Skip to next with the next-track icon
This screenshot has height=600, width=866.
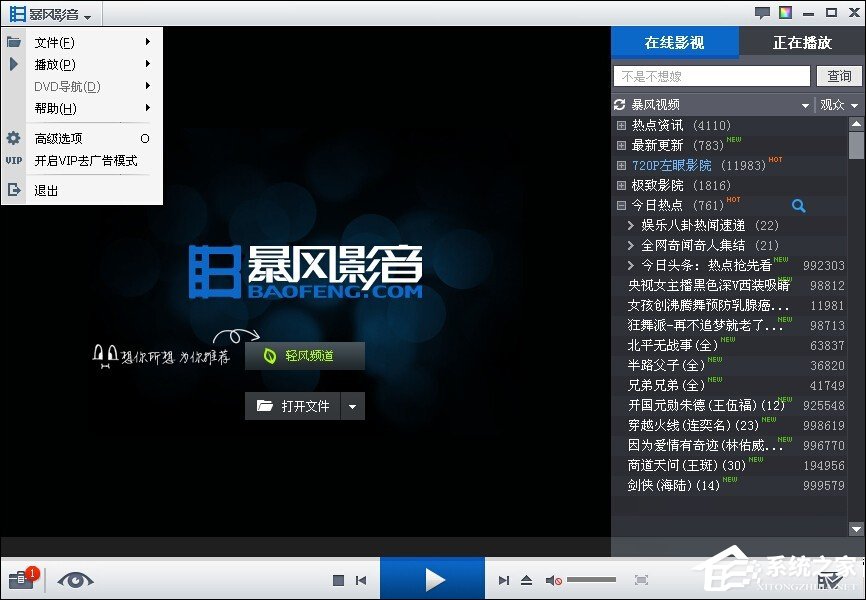pyautogui.click(x=504, y=579)
